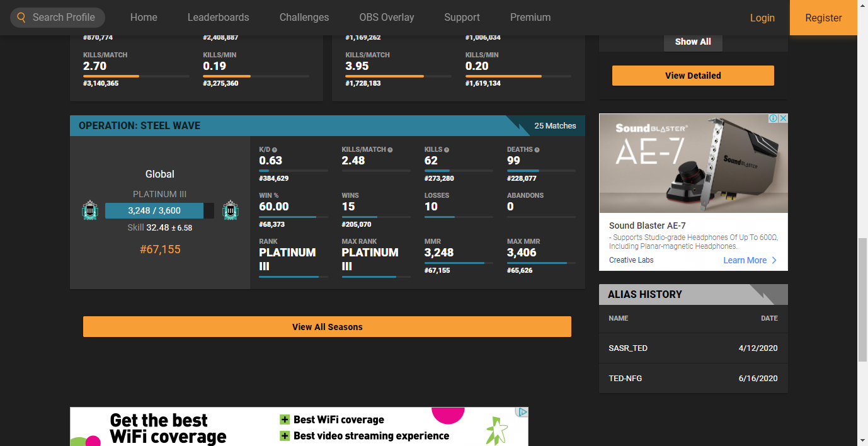
Task: Click the Deaths stat help icon
Action: [537, 150]
